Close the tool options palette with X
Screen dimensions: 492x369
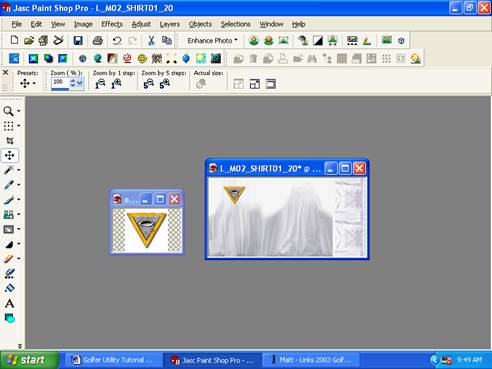point(5,72)
